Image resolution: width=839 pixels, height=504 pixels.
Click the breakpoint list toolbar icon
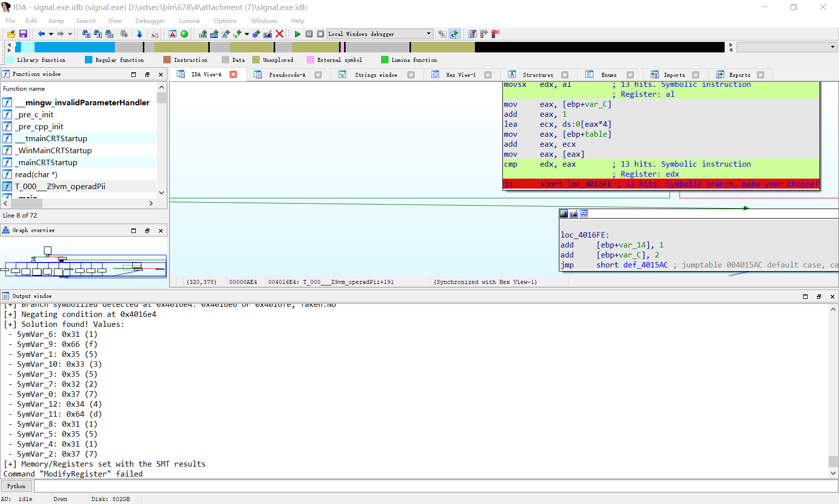pos(472,34)
